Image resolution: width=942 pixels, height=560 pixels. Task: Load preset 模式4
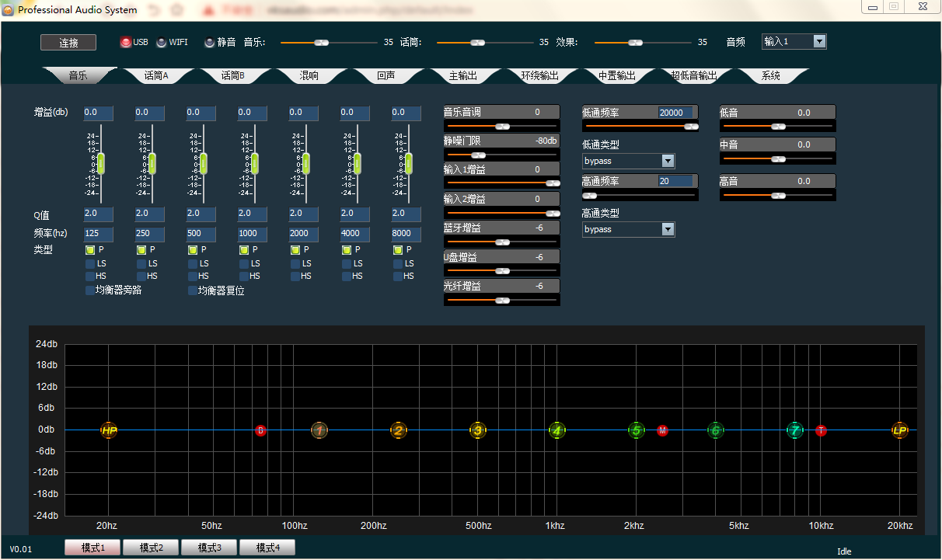click(267, 548)
